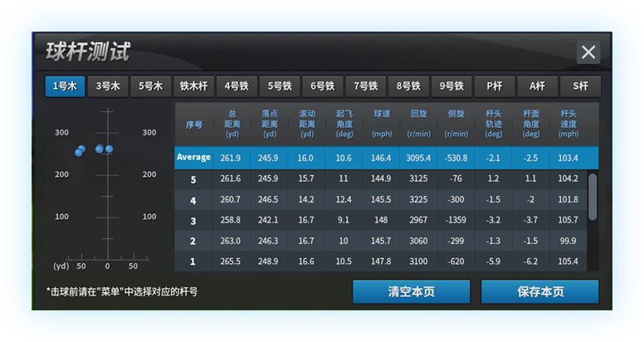Click face angle 1.1 in row 5
Image resolution: width=644 pixels, height=342 pixels.
(x=530, y=178)
